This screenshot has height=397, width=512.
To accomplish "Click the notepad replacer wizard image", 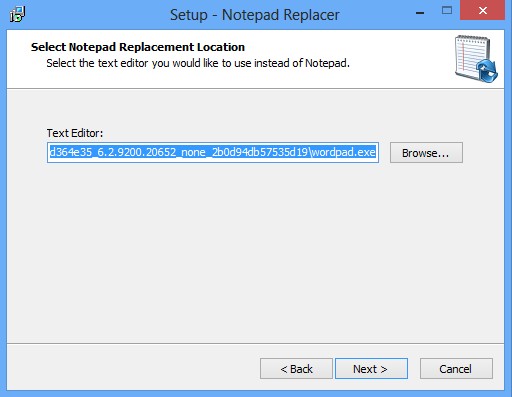I will (x=476, y=59).
